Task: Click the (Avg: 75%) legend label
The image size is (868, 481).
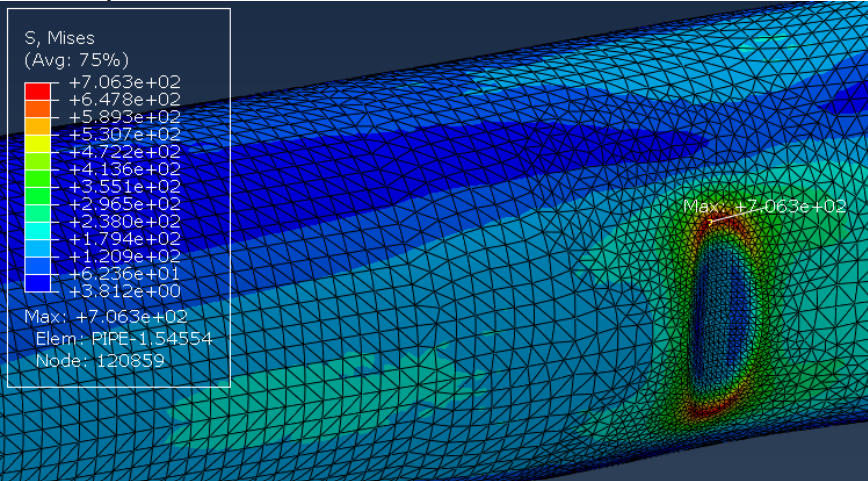Action: point(76,60)
